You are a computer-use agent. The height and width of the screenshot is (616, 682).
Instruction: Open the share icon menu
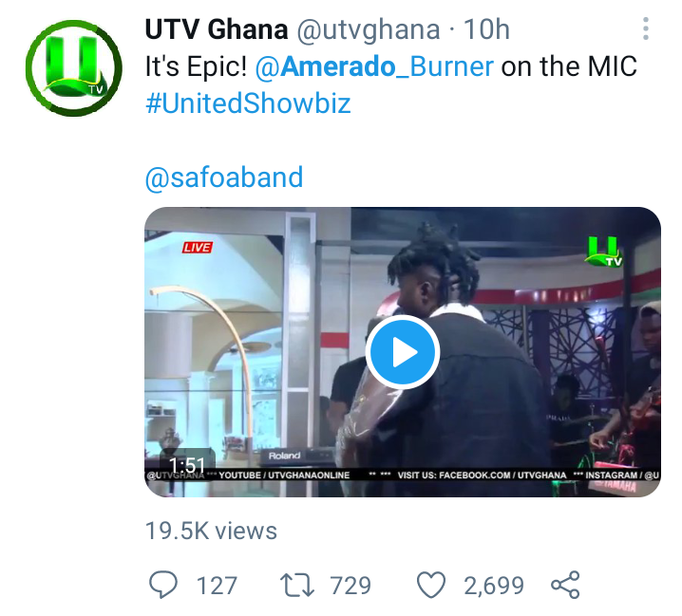click(x=565, y=585)
